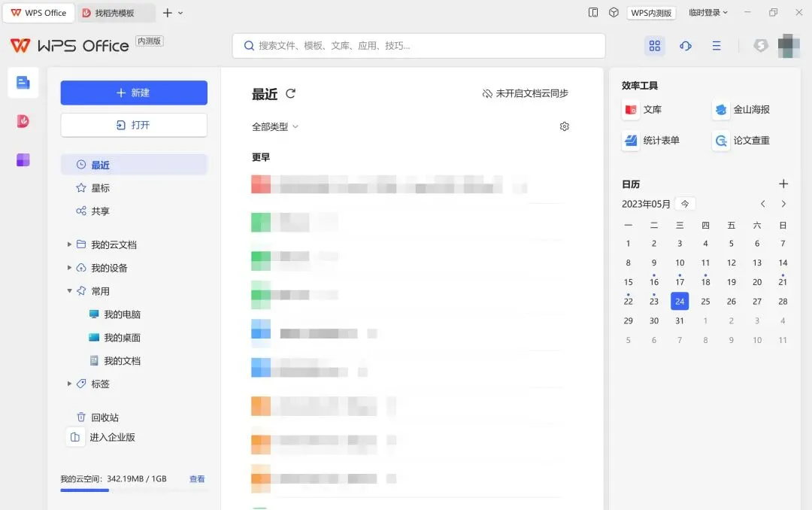Viewport: 812px width, 510px height.
Task: Expand the 标签 tree node
Action: point(69,384)
